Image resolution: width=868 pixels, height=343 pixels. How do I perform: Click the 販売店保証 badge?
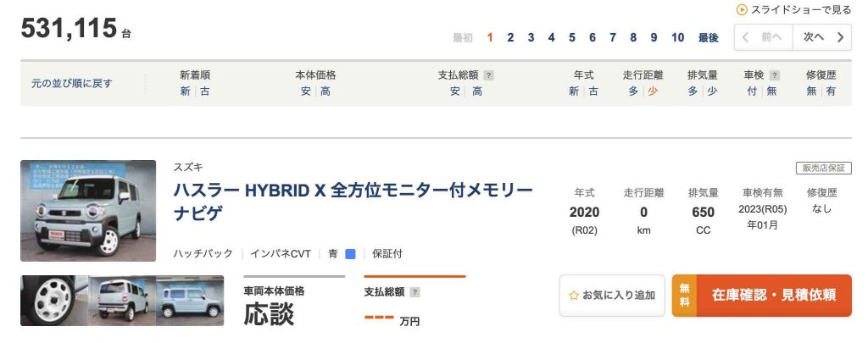(823, 168)
